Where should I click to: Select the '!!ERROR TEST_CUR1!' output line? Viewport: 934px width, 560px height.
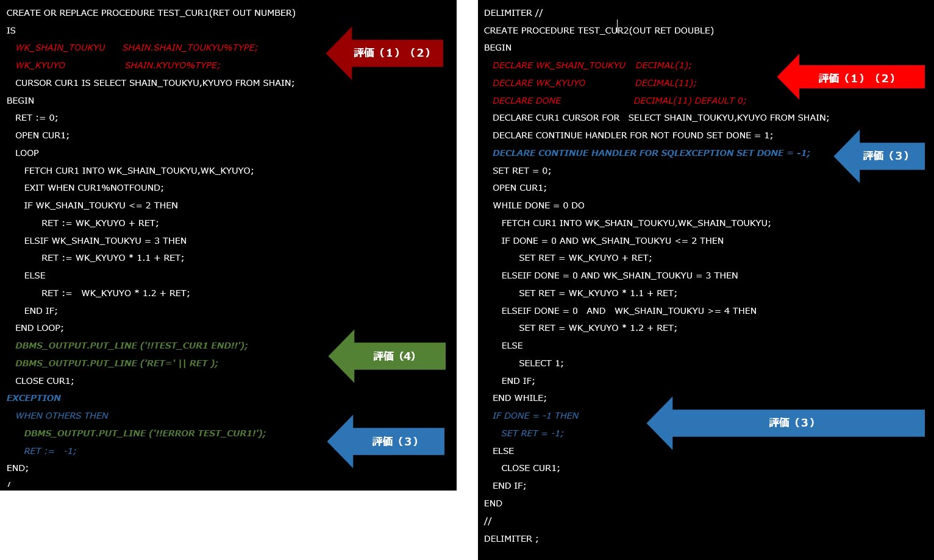pyautogui.click(x=145, y=433)
